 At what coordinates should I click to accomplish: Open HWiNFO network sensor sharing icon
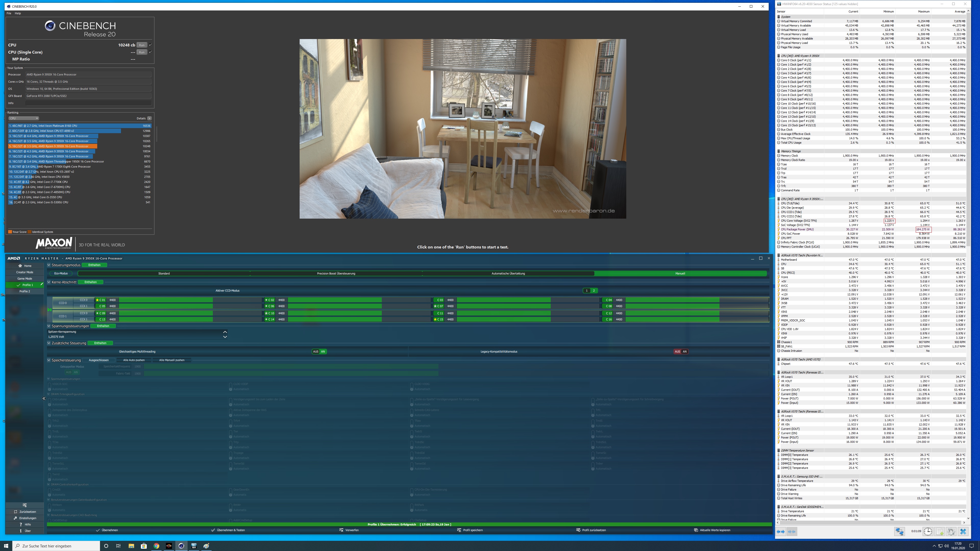pyautogui.click(x=899, y=532)
